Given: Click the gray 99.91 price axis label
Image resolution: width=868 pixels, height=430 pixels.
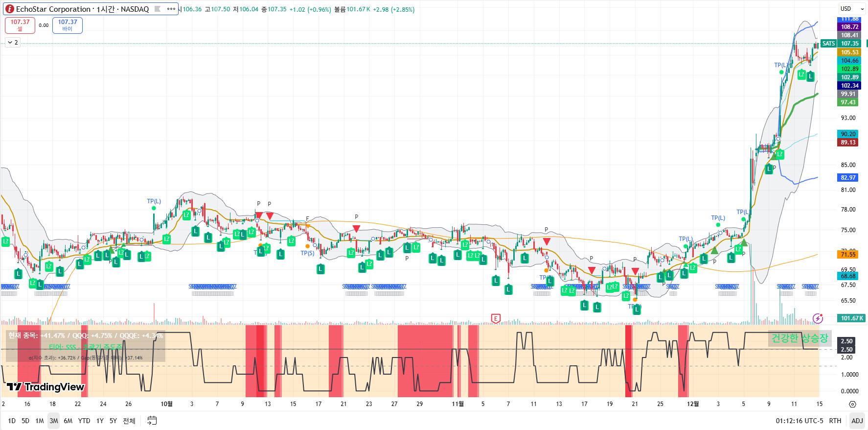Looking at the screenshot, I should (x=848, y=94).
